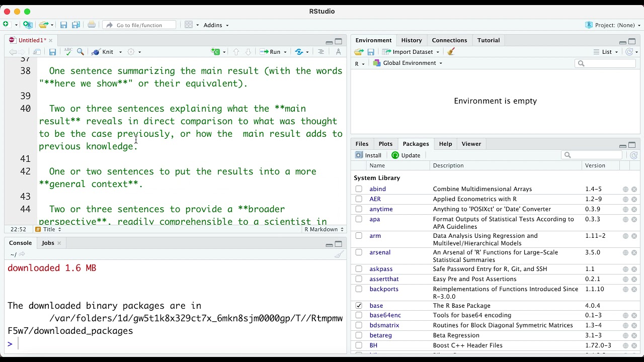Expand the Import Dataset dropdown
The width and height of the screenshot is (644, 362).
point(437,52)
